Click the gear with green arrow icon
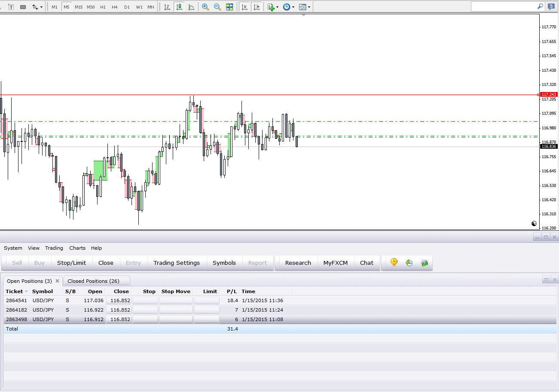 coord(425,263)
